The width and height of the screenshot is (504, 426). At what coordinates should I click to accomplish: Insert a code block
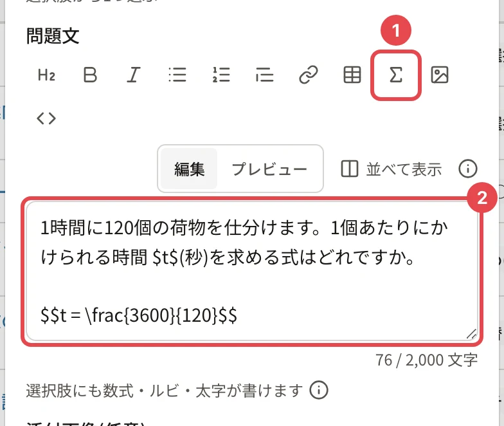(46, 118)
